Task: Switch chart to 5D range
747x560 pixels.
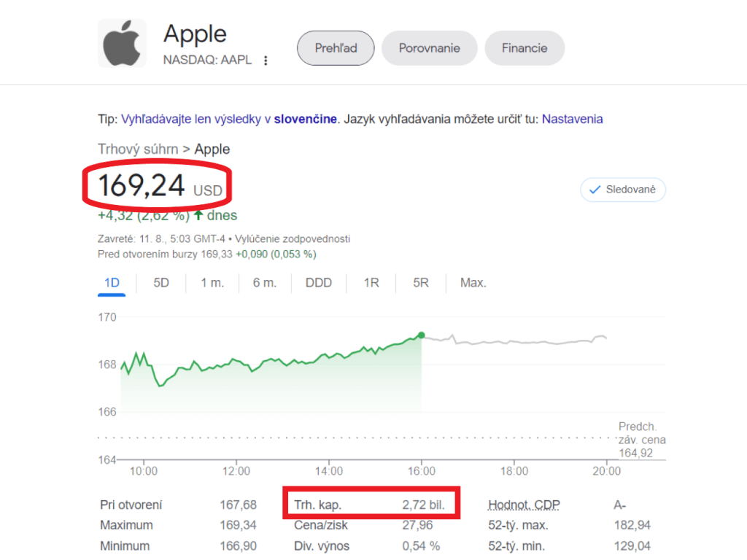Action: [161, 283]
